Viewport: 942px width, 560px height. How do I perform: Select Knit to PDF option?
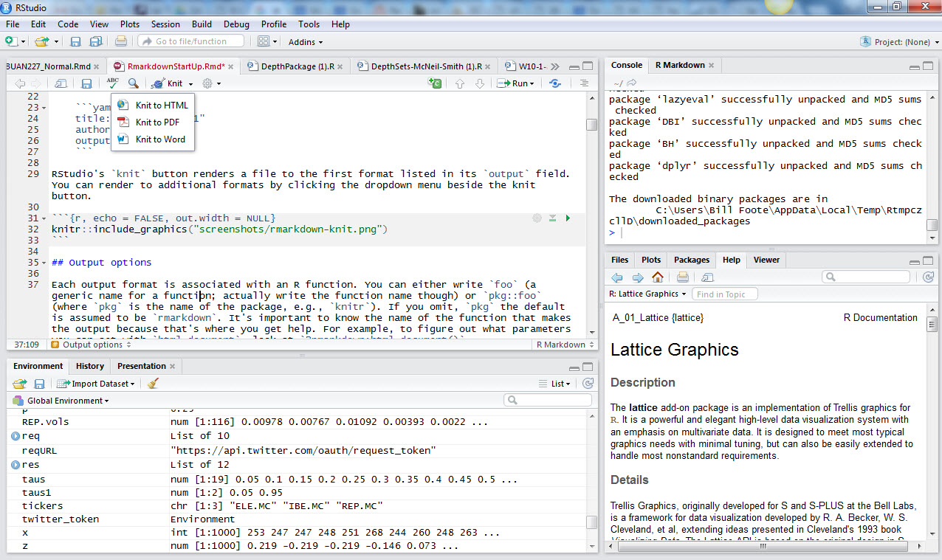[157, 122]
